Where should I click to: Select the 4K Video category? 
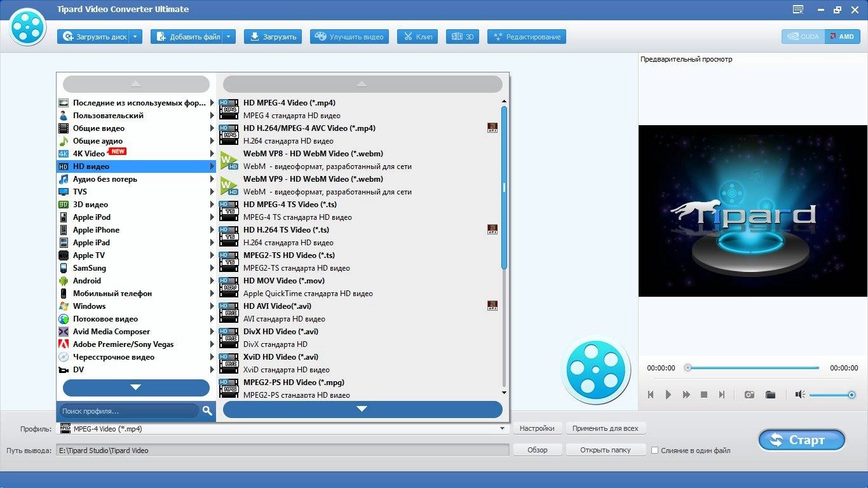137,153
